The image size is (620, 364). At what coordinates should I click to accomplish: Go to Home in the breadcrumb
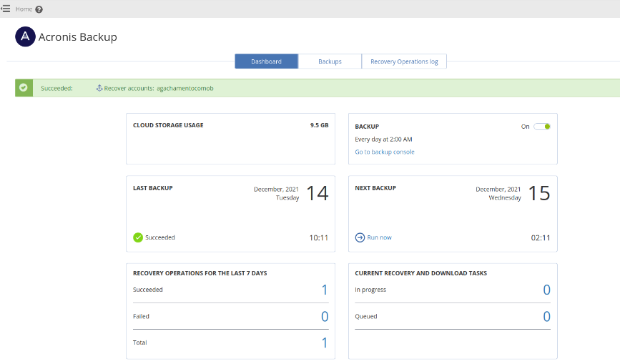coord(24,9)
